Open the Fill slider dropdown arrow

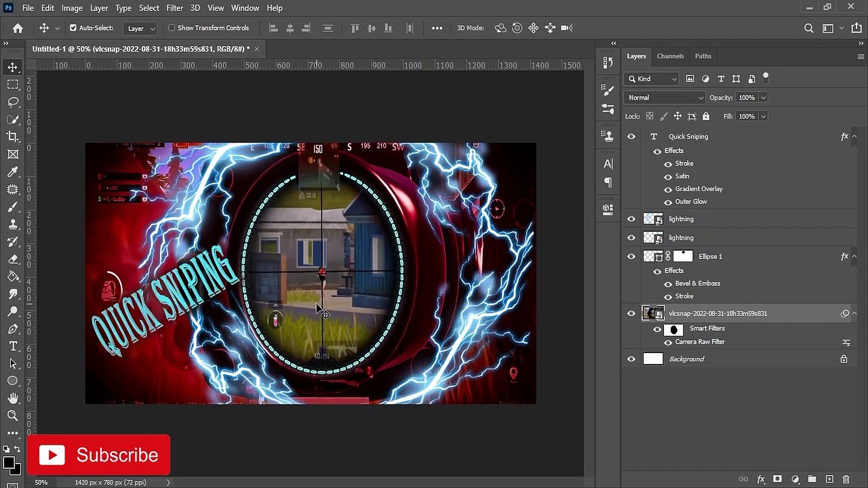[763, 116]
